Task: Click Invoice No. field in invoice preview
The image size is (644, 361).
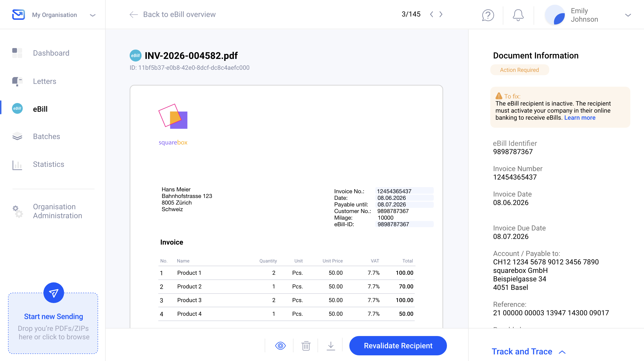Action: [x=404, y=191]
